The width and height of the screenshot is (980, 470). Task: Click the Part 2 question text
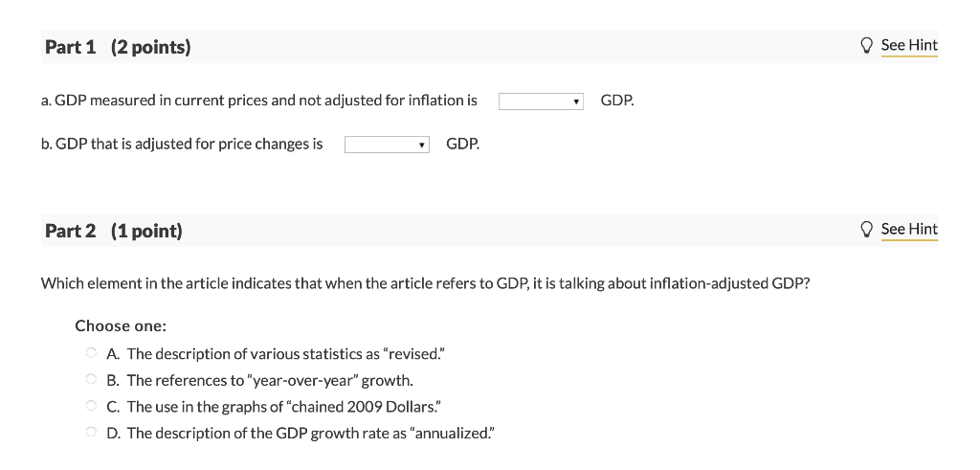point(426,283)
